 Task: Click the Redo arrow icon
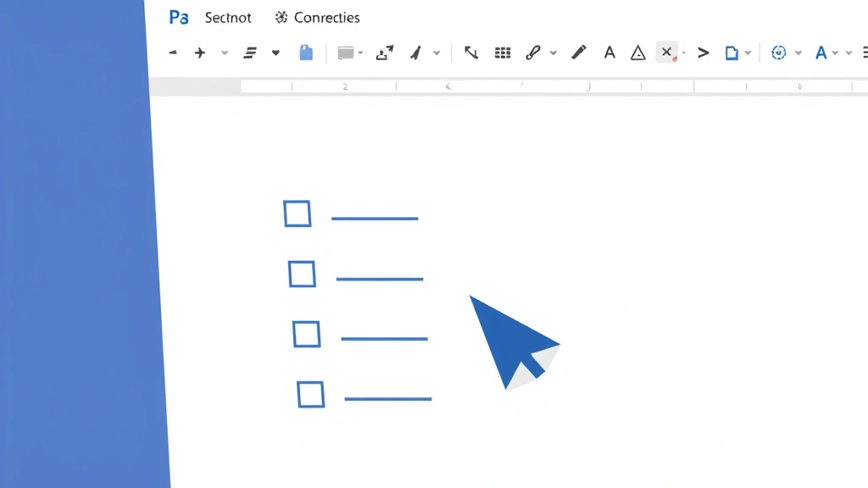coord(200,52)
